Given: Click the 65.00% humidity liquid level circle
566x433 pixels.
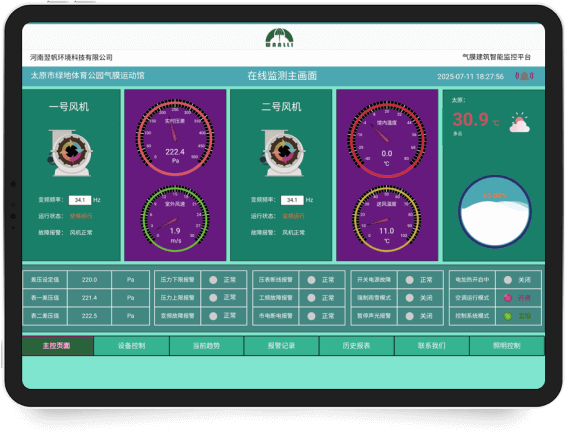Looking at the screenshot, I should pos(495,211).
